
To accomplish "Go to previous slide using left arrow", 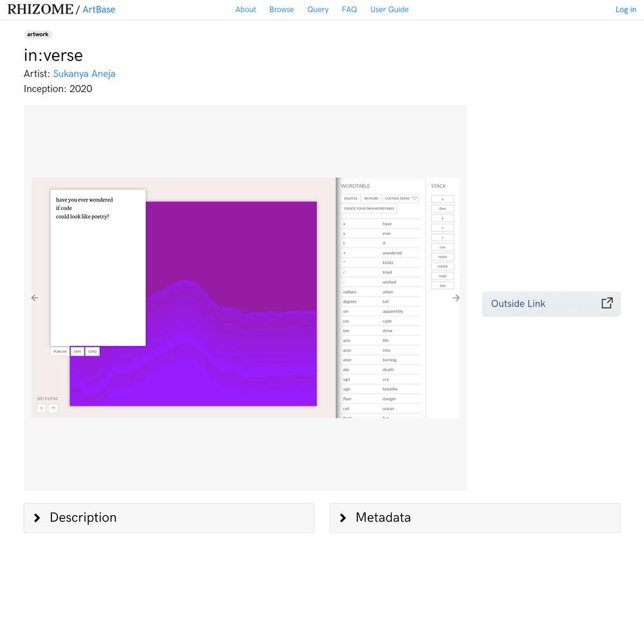I will [35, 298].
